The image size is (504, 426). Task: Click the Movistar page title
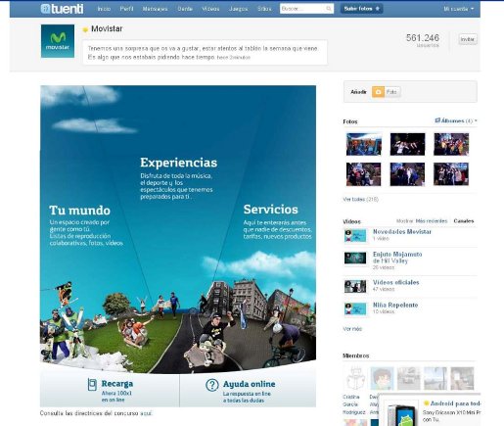click(x=107, y=28)
